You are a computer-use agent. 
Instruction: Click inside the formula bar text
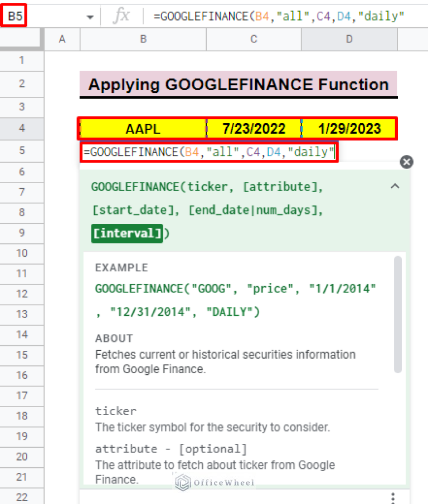pyautogui.click(x=279, y=17)
